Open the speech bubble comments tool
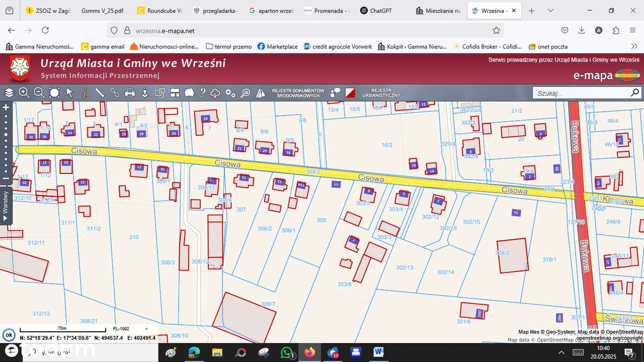 335,93
